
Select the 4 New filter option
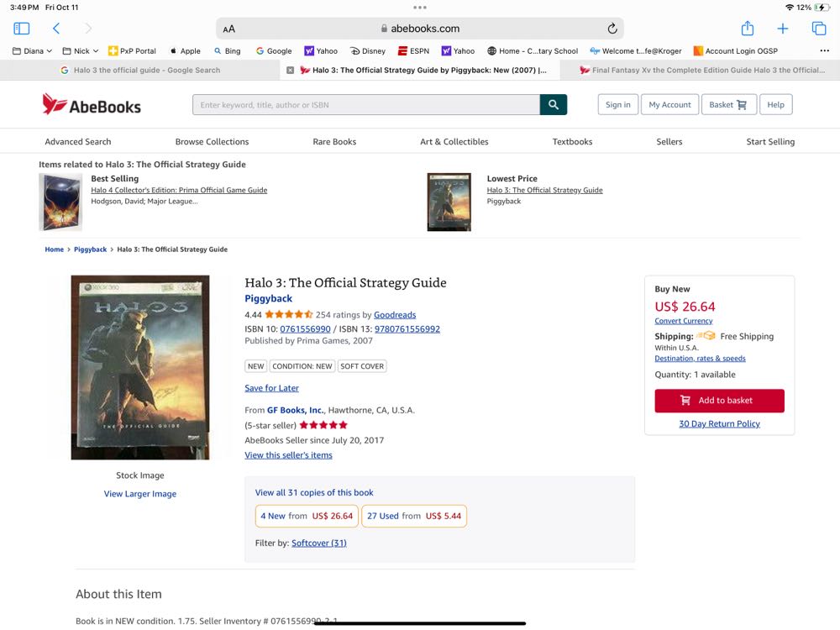coord(307,516)
